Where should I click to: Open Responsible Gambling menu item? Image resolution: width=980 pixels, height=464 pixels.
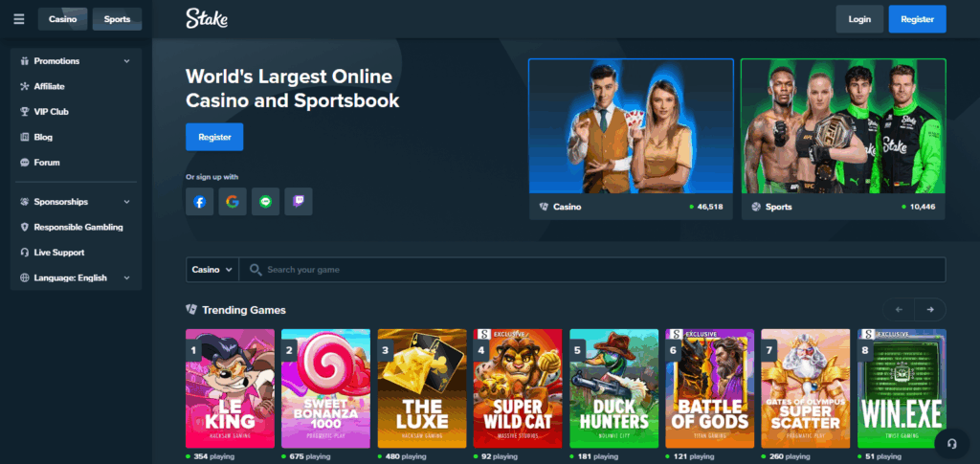coord(77,228)
